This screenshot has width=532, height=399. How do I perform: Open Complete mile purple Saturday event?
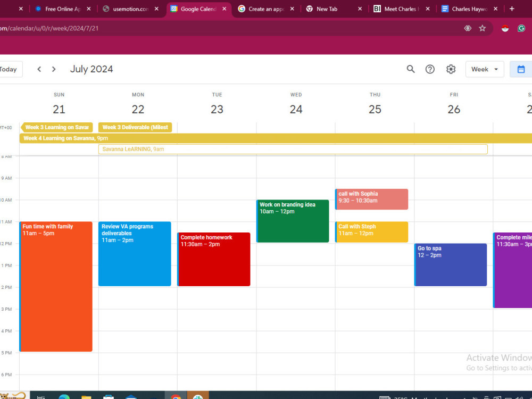click(513, 270)
